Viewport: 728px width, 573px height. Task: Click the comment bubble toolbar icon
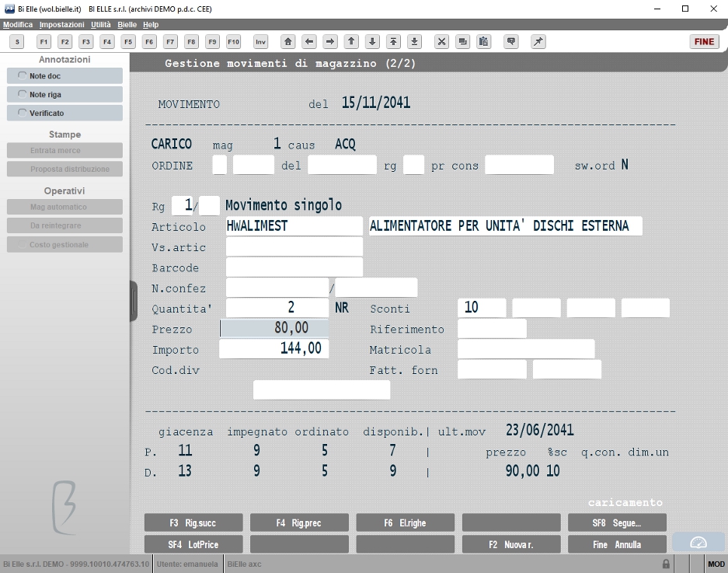tap(511, 42)
